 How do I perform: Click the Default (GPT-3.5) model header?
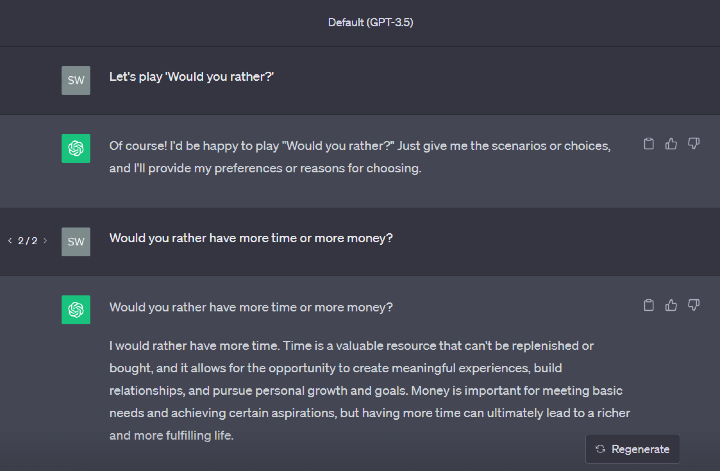(370, 22)
